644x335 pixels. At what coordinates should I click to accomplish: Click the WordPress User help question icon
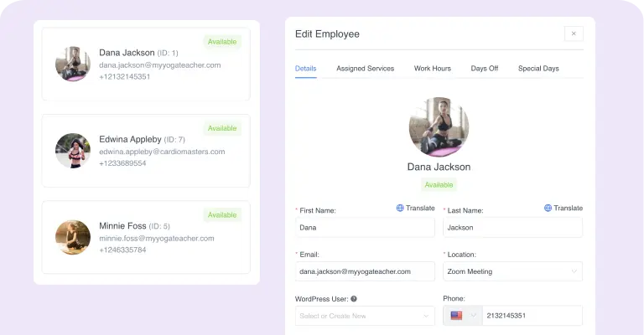(354, 299)
